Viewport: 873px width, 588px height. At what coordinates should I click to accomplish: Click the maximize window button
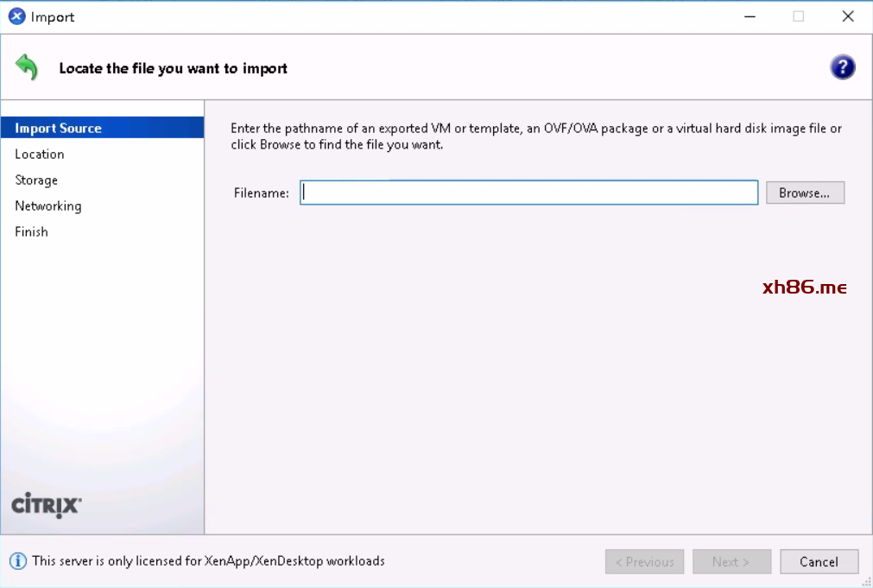[x=798, y=16]
